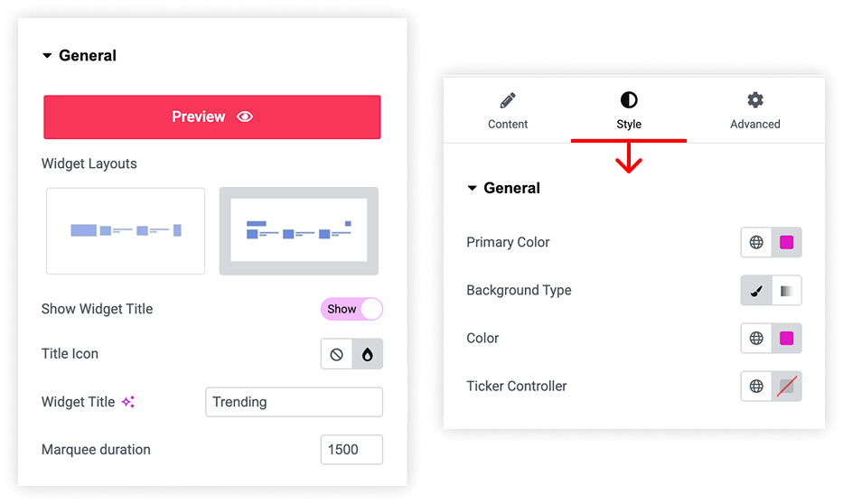Screen dimensions: 843x504
Task: Switch to the Content tab
Action: [x=508, y=111]
